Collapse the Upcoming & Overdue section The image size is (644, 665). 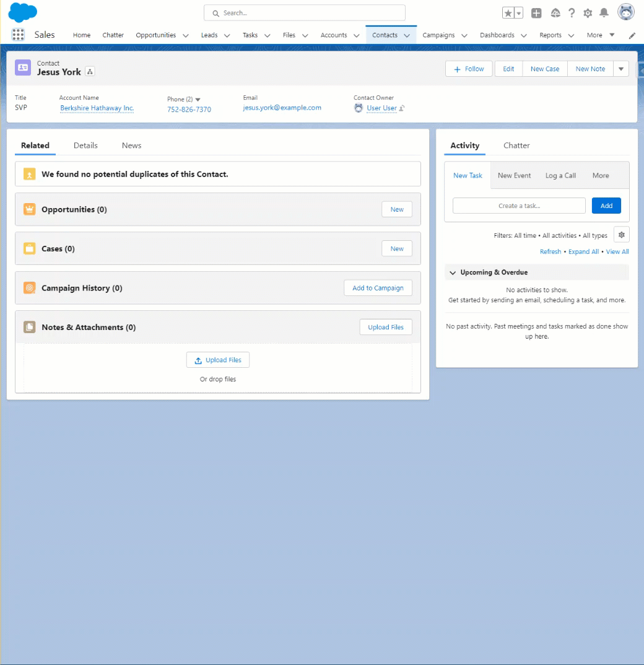[453, 272]
